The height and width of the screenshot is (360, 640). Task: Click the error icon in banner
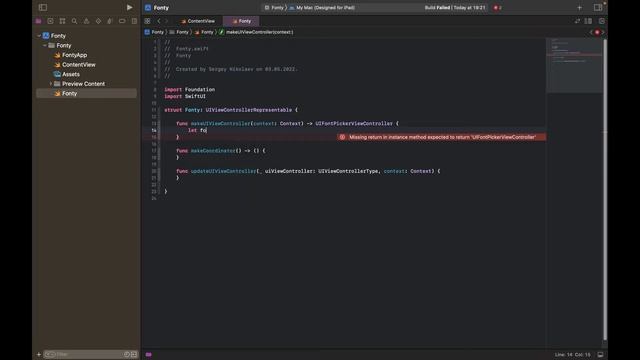(x=342, y=137)
